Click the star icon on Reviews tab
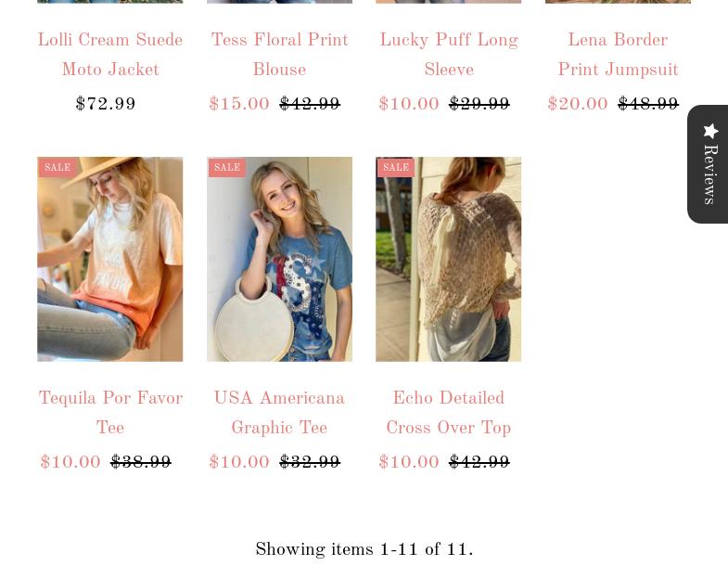Image resolution: width=728 pixels, height=566 pixels. 710,131
